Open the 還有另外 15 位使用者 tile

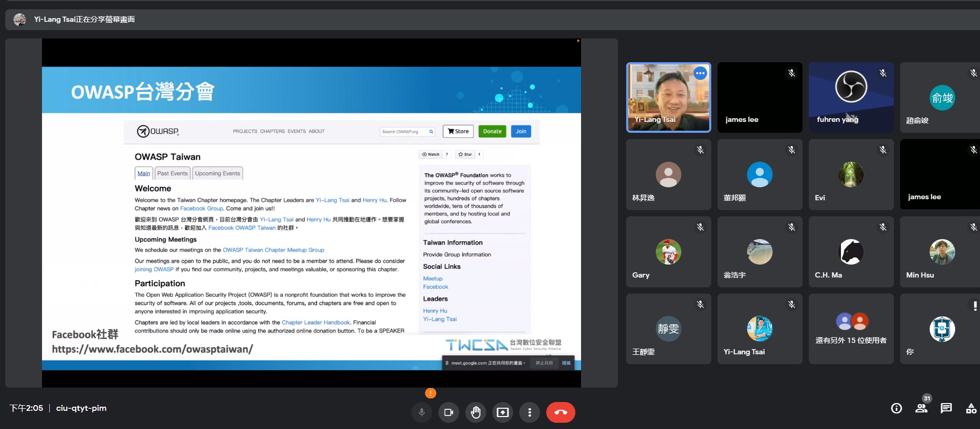(851, 329)
